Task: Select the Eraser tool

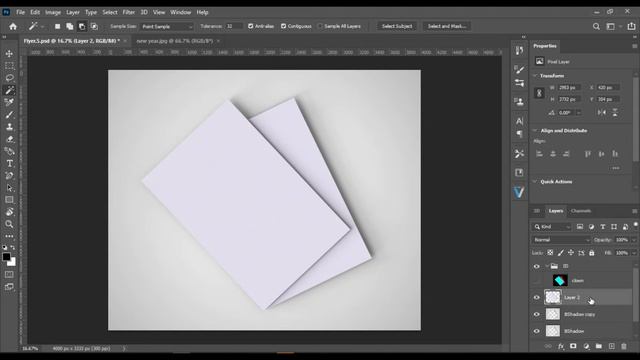Action: point(9,139)
